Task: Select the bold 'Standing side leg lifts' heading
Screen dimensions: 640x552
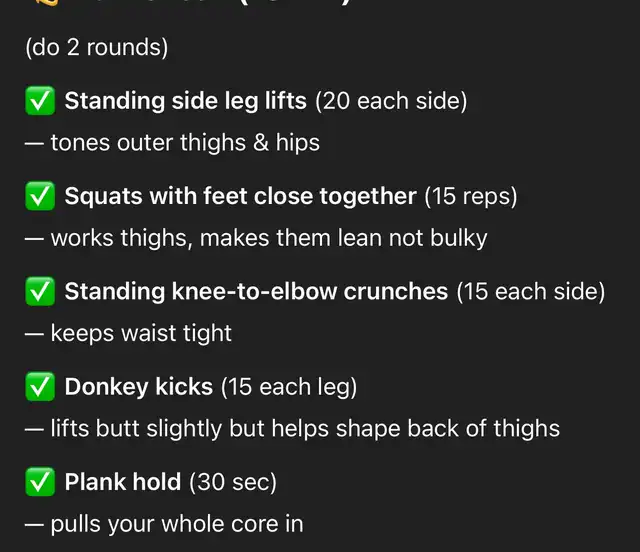Action: coord(185,101)
